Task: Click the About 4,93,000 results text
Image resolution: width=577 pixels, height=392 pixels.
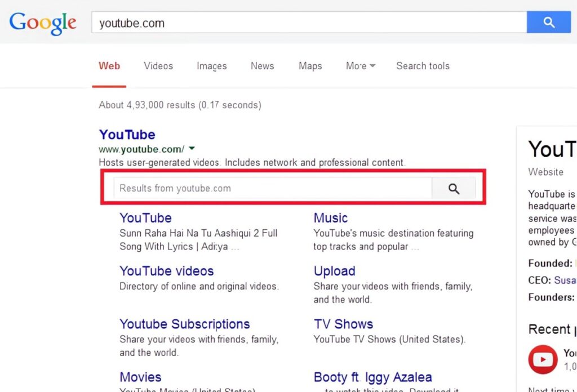Action: click(x=180, y=105)
